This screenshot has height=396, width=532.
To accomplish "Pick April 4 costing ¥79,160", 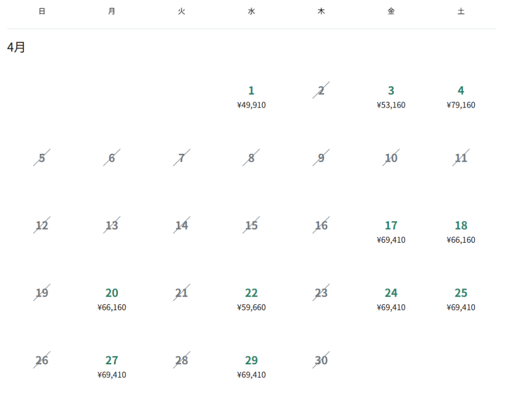I will tap(460, 97).
